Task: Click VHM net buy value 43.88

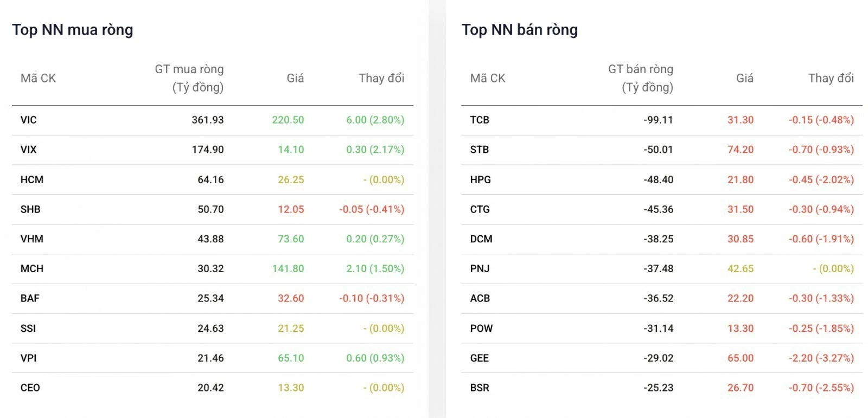Action: tap(210, 239)
